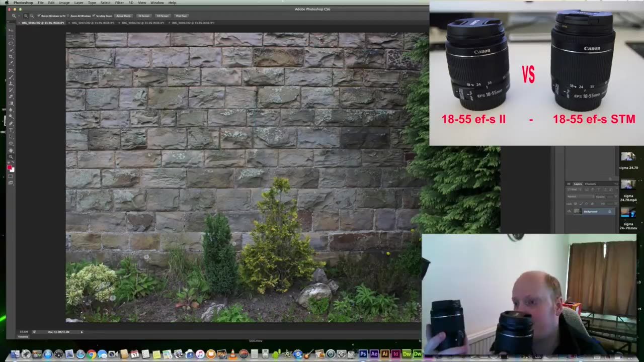This screenshot has width=644, height=362.
Task: Select the Path Selection tool
Action: coord(11,137)
